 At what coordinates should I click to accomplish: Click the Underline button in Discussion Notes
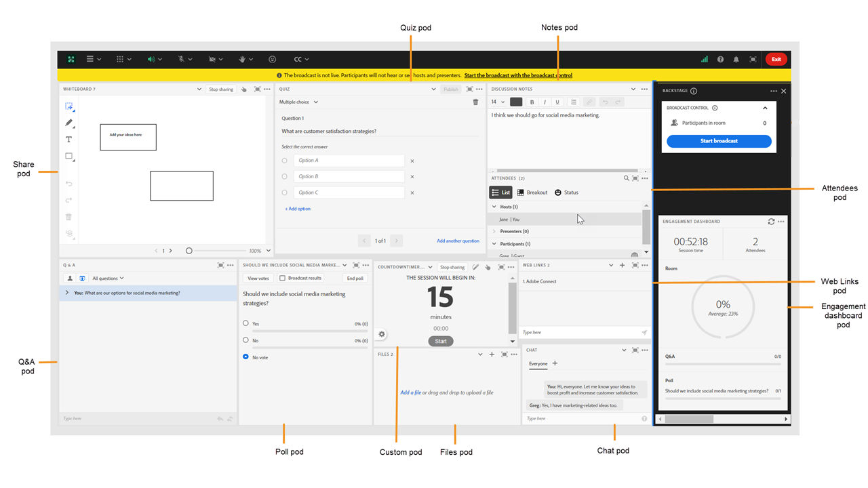point(557,102)
